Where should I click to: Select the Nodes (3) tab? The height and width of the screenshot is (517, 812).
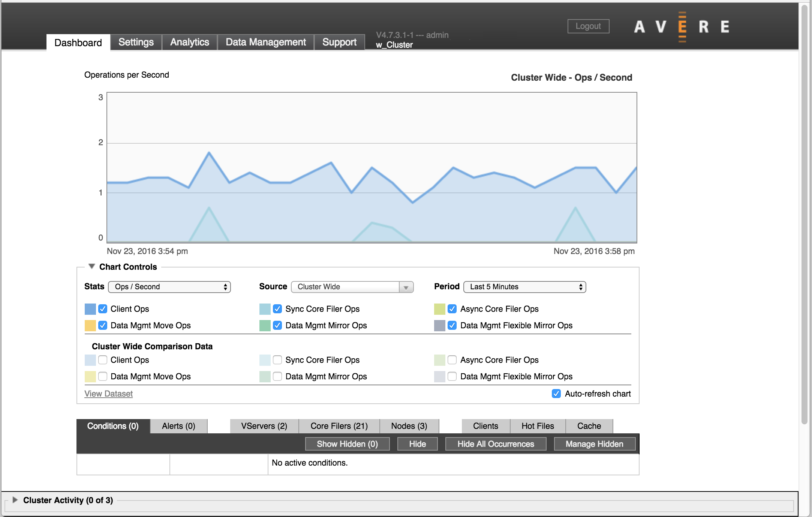point(409,426)
